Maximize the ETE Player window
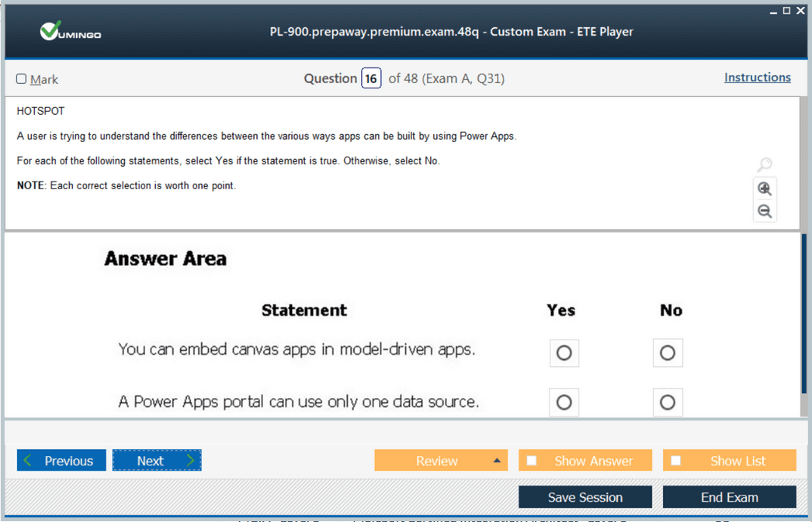Image resolution: width=812 pixels, height=522 pixels. point(786,10)
